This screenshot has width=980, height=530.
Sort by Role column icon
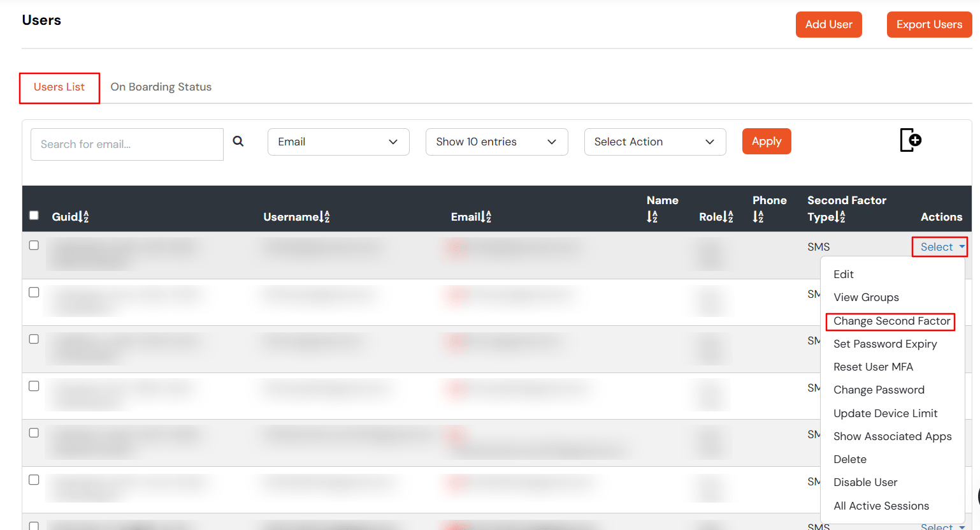(728, 217)
